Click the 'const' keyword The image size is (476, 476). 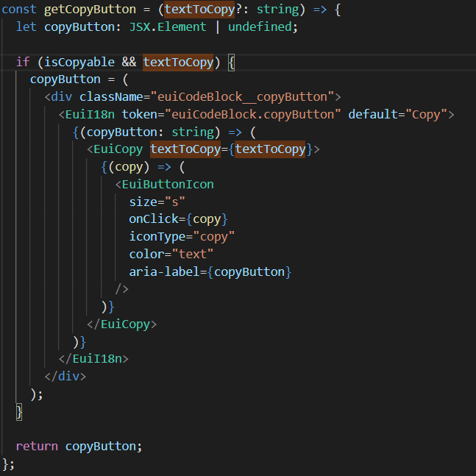[x=19, y=10]
